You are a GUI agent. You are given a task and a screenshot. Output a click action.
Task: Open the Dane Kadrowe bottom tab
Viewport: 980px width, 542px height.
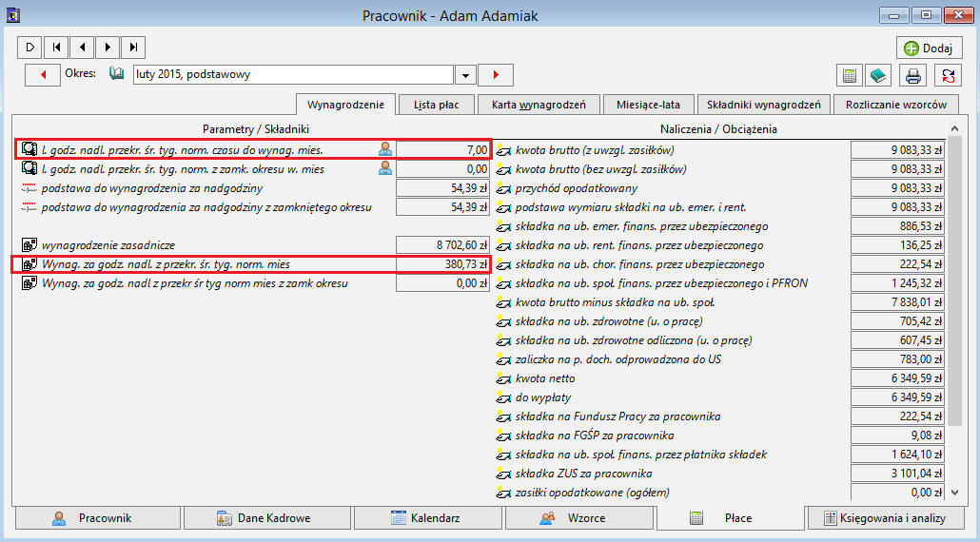point(267,517)
